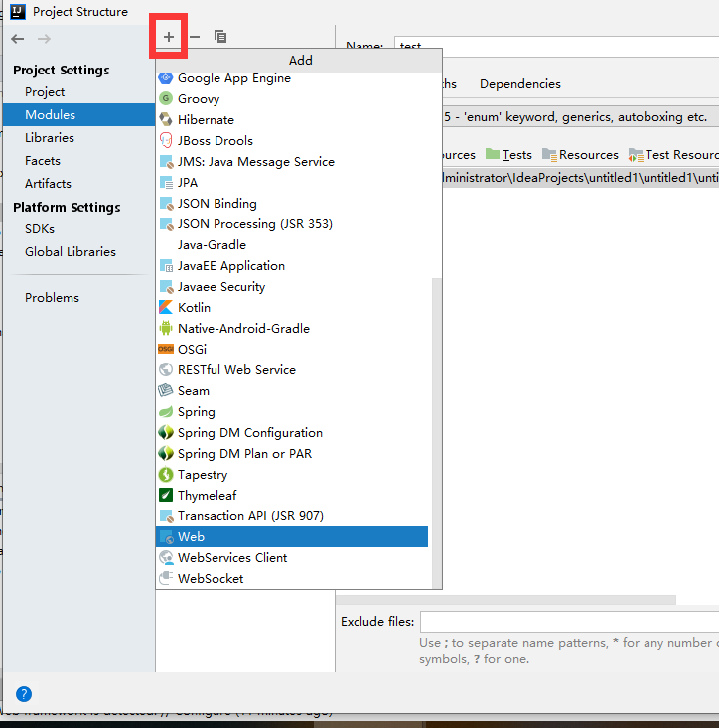
Task: Navigate back with the left arrow
Action: 18,39
